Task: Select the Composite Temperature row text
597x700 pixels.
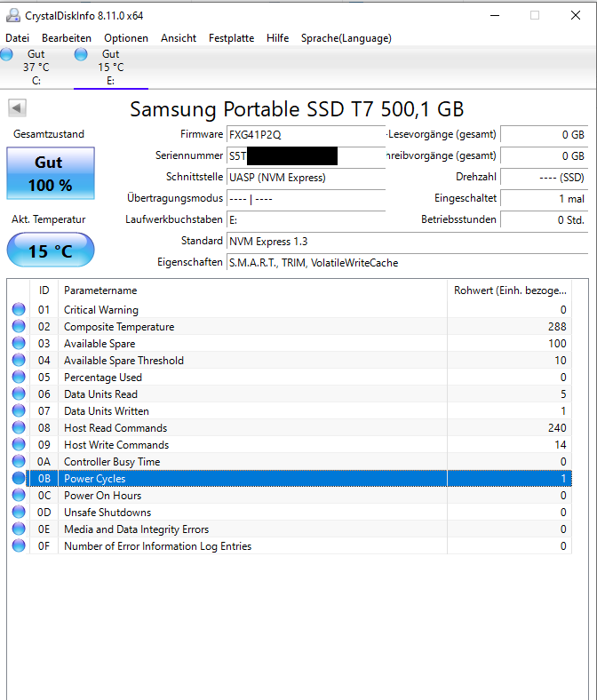Action: pyautogui.click(x=119, y=327)
